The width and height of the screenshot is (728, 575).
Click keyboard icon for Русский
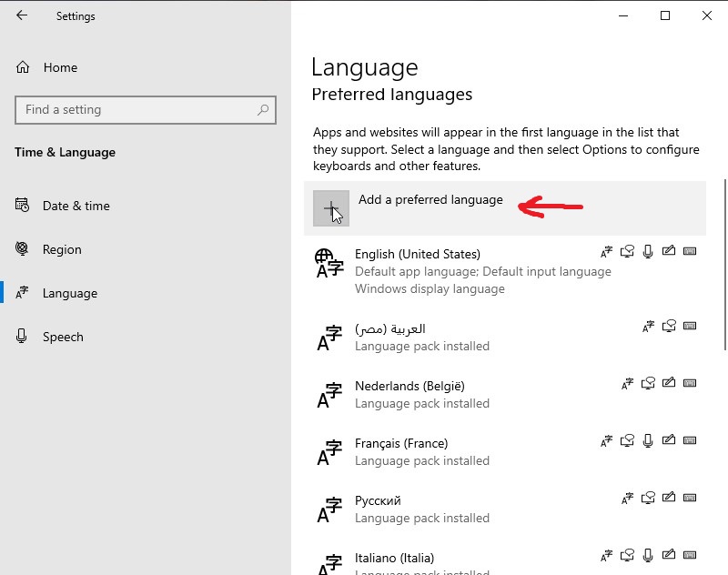point(690,498)
